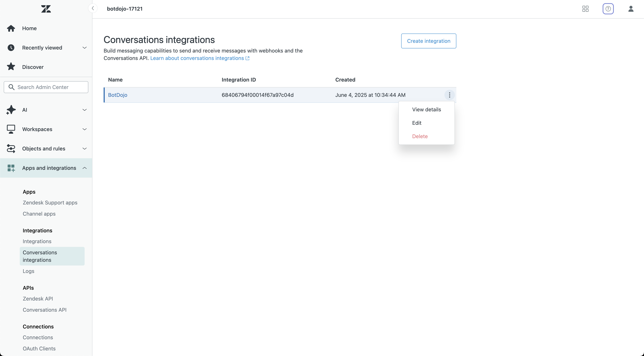Click the Discover star icon

pyautogui.click(x=11, y=67)
